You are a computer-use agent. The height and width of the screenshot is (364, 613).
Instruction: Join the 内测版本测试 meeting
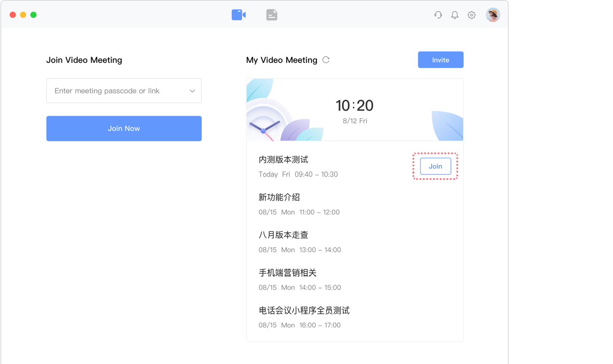pos(435,166)
